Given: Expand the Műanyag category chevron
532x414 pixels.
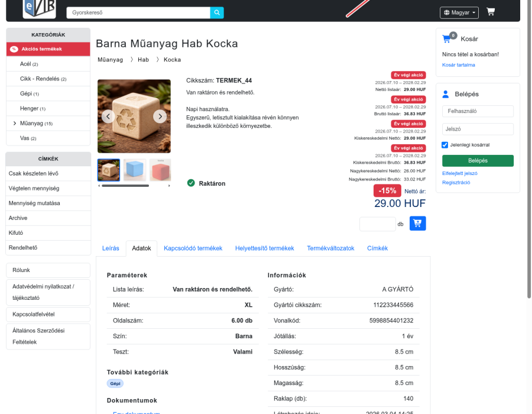Looking at the screenshot, I should [x=15, y=123].
